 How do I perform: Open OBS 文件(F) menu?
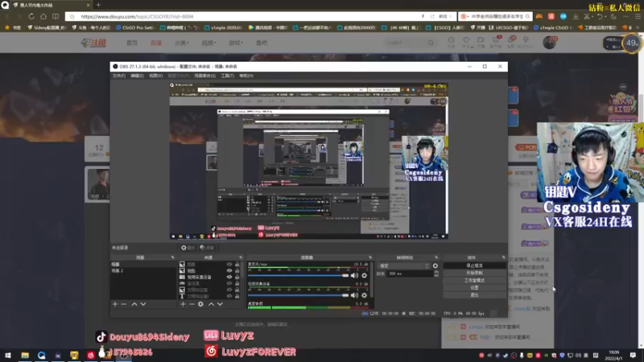118,76
